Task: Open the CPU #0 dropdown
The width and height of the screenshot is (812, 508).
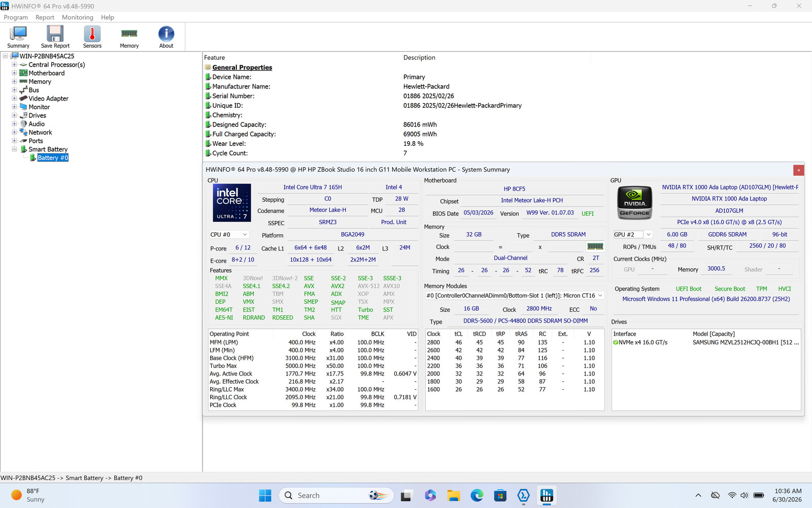Action: (x=229, y=235)
